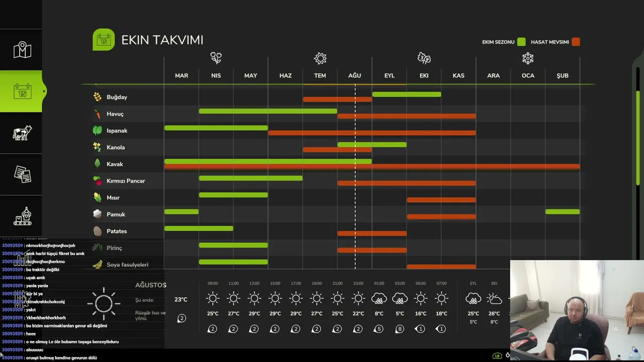This screenshot has width=644, height=362.
Task: Click the chat message 'uçak amk'
Action: pyautogui.click(x=36, y=278)
